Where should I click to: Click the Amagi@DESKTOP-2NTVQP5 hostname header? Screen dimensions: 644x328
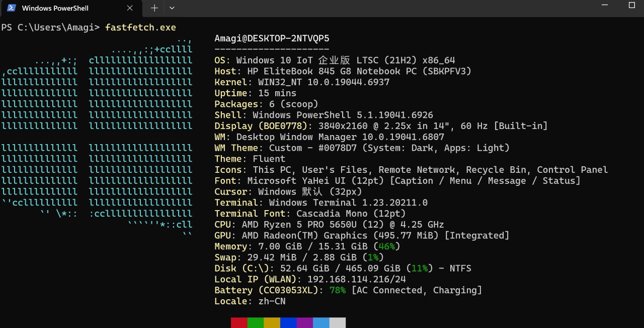pos(272,38)
